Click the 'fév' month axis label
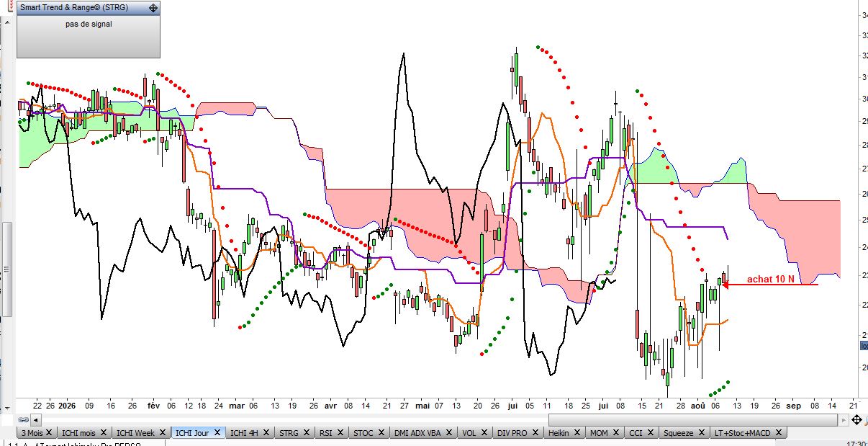 tap(154, 406)
